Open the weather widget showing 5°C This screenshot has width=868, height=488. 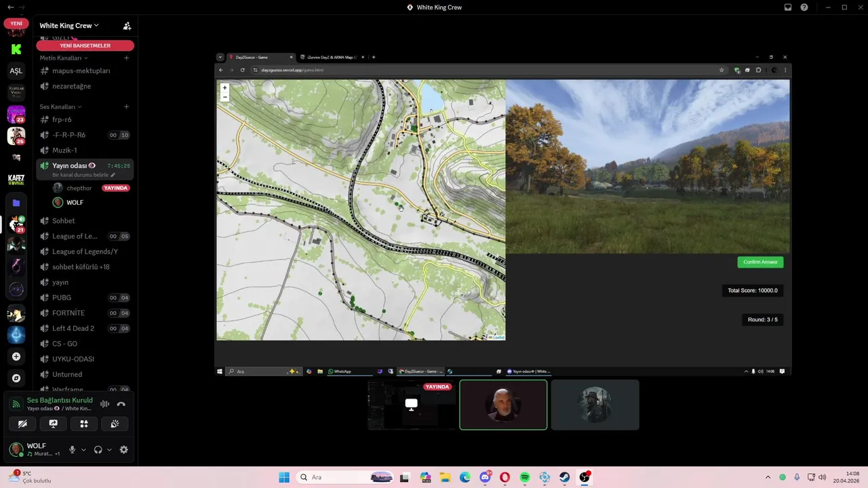30,477
